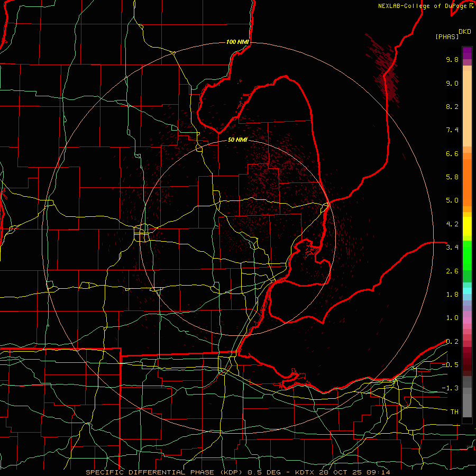Click the purple top segment of the color bar
The height and width of the screenshot is (476, 476).
[467, 53]
